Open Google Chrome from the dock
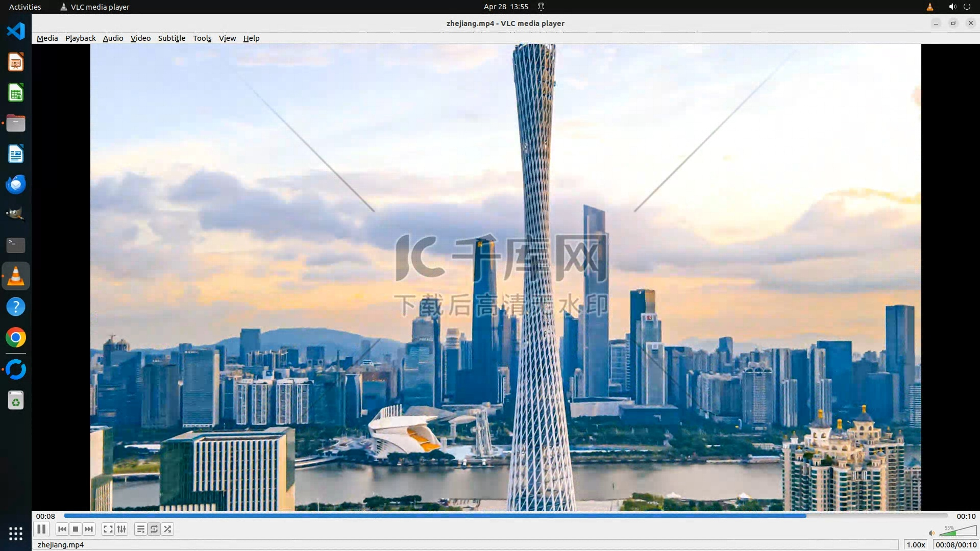 [16, 338]
